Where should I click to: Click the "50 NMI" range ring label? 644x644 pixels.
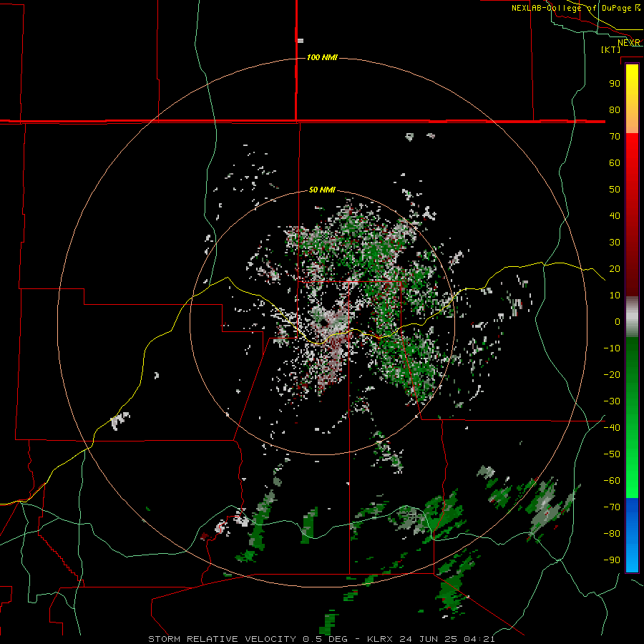323,190
